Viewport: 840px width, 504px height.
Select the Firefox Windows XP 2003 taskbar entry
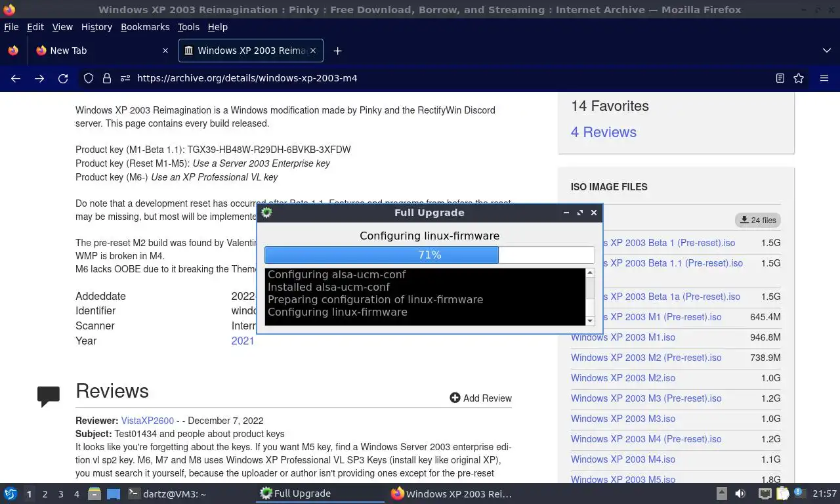pos(453,493)
